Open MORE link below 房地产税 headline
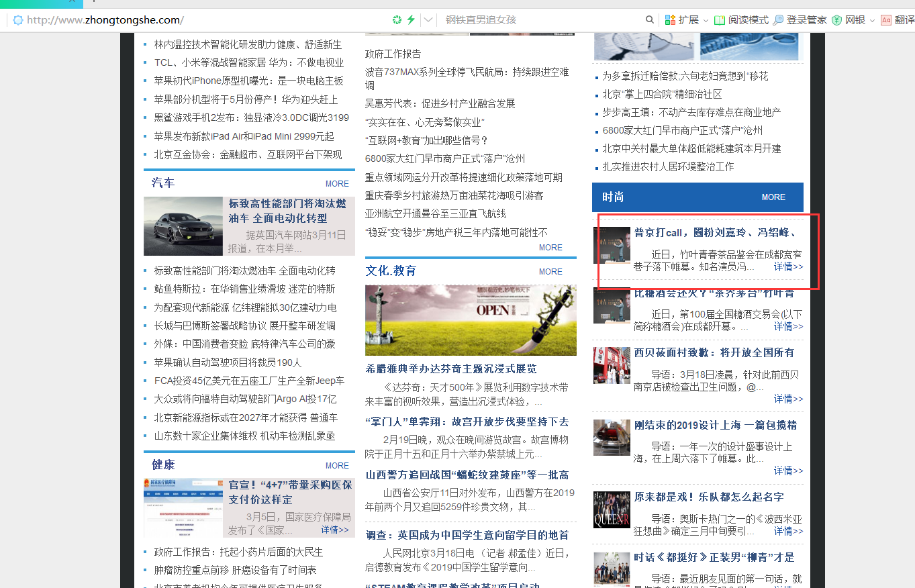The height and width of the screenshot is (588, 915). tap(550, 247)
